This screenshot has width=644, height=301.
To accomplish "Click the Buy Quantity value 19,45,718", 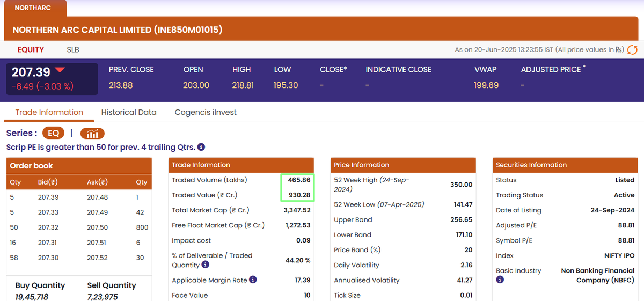I will 32,297.
